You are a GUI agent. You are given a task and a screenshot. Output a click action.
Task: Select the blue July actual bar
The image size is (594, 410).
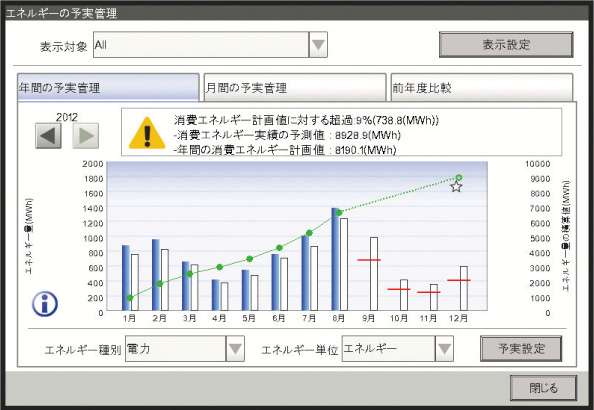tap(305, 273)
